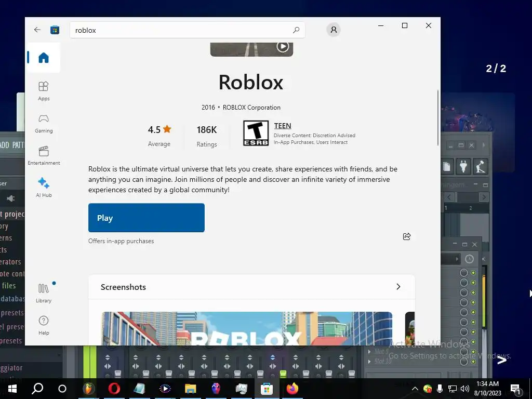Toggle the Slot 9 green enable LED
The height and width of the screenshot is (399, 532).
pyautogui.click(x=473, y=352)
